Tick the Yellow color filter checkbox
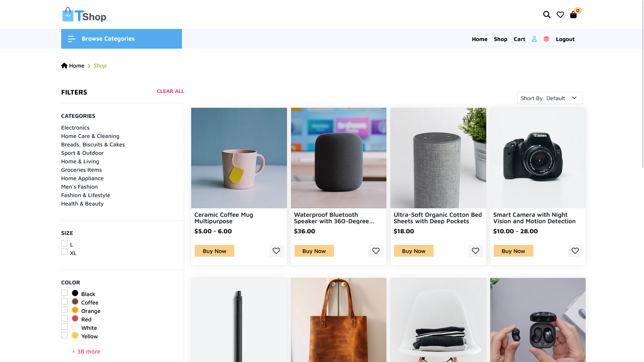 [64, 335]
